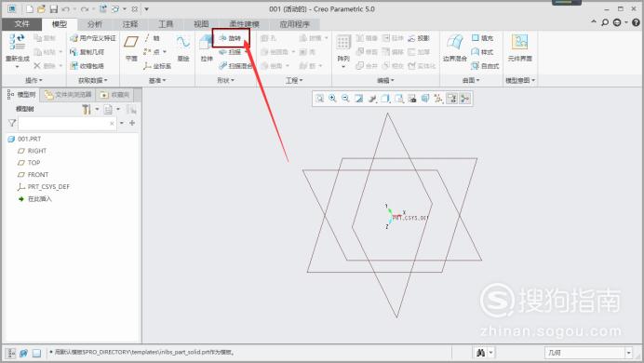Viewport: 644px width, 363px height.
Task: Select User-Defined Feature (用户定义特征)
Action: tap(93, 38)
